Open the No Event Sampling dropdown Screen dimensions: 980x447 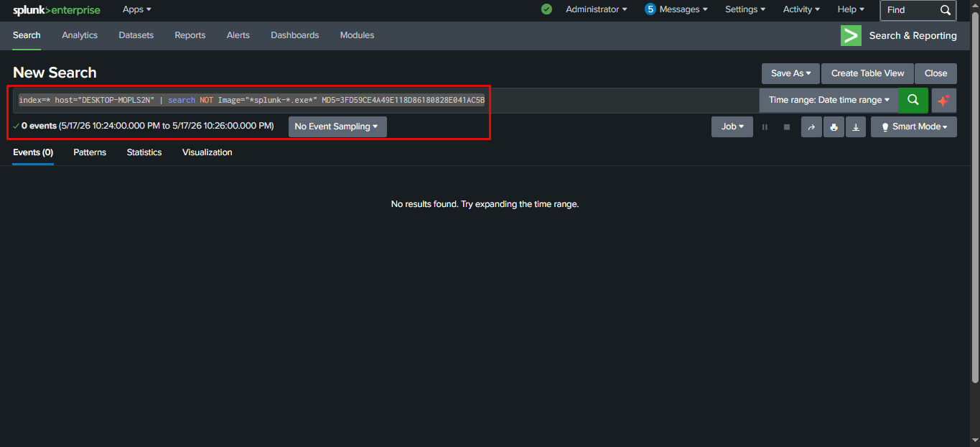[x=337, y=126]
